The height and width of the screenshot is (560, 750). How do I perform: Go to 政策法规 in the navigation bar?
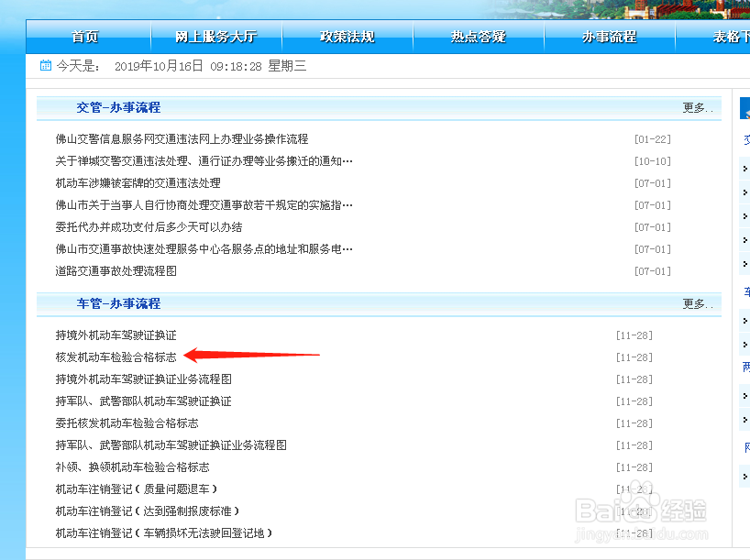pyautogui.click(x=347, y=37)
